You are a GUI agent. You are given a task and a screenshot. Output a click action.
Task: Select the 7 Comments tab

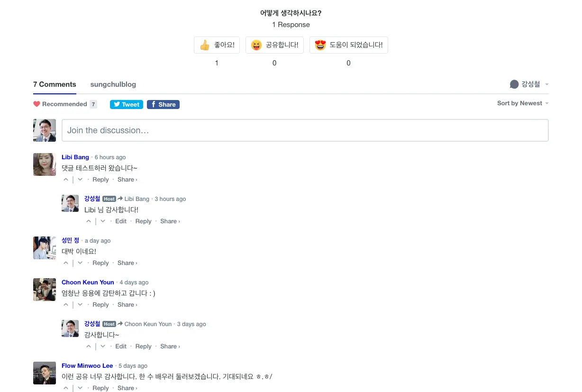[55, 84]
